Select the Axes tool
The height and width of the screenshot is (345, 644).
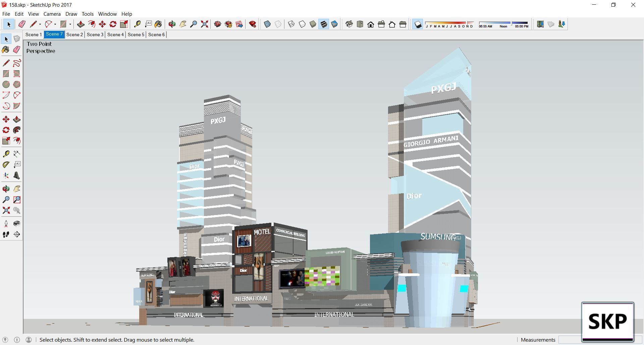pyautogui.click(x=6, y=176)
